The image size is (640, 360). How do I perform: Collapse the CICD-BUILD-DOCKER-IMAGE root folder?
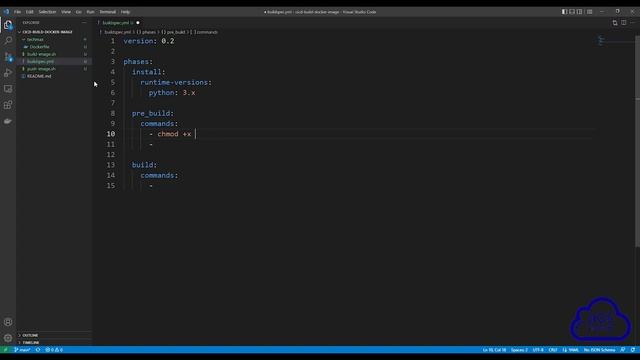(47, 32)
